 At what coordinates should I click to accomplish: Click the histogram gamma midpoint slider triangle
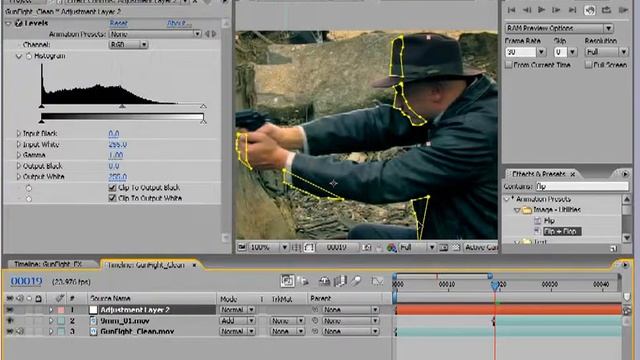(122, 106)
